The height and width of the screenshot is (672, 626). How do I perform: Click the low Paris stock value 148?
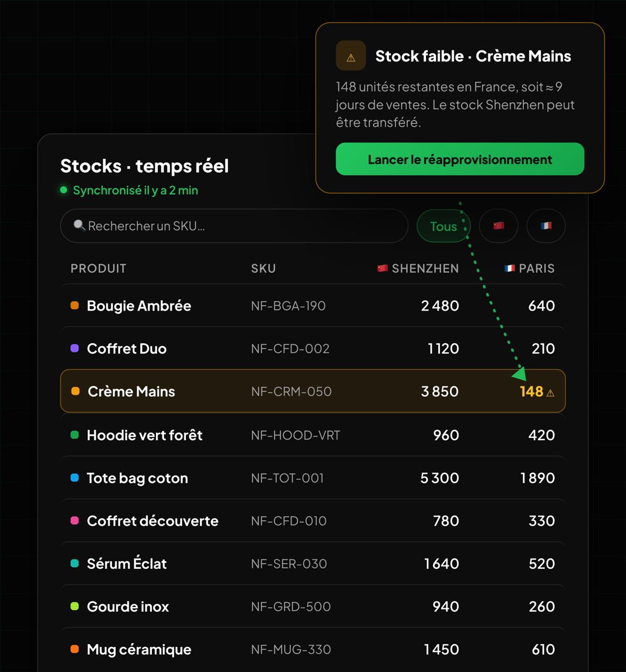point(532,391)
